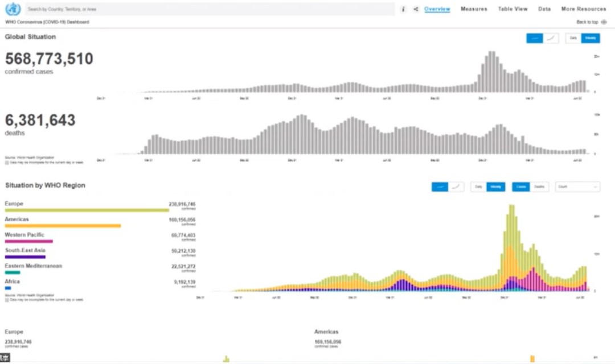This screenshot has width=615, height=364.
Task: Click the Back to top arrow icon
Action: [604, 22]
